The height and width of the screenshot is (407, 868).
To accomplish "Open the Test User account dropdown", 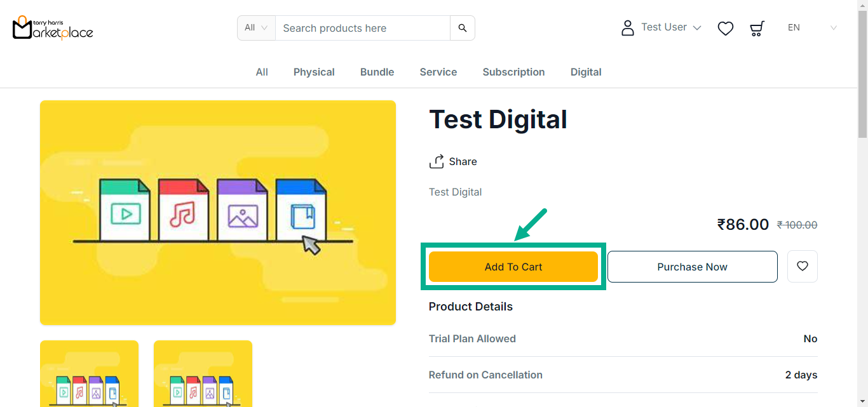I will click(x=671, y=27).
